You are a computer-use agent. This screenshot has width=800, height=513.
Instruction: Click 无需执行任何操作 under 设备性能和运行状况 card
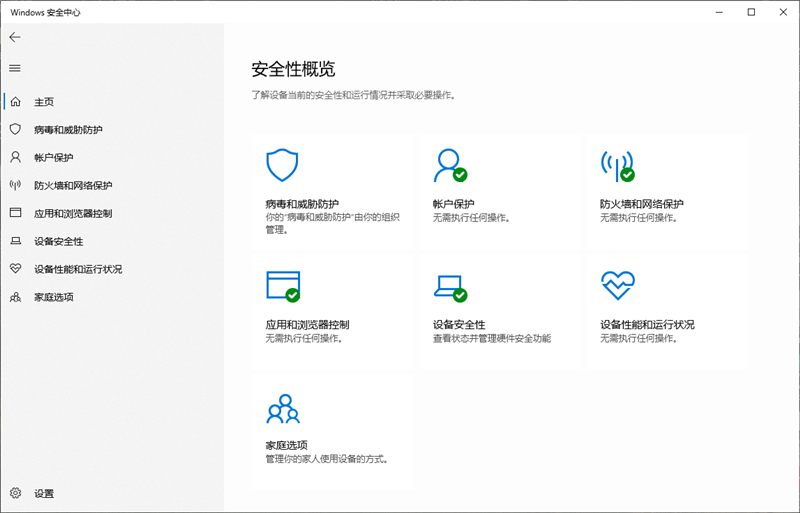point(640,338)
